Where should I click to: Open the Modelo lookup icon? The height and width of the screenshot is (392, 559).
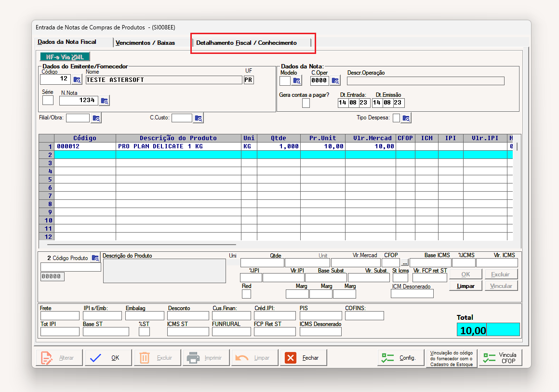(x=297, y=81)
